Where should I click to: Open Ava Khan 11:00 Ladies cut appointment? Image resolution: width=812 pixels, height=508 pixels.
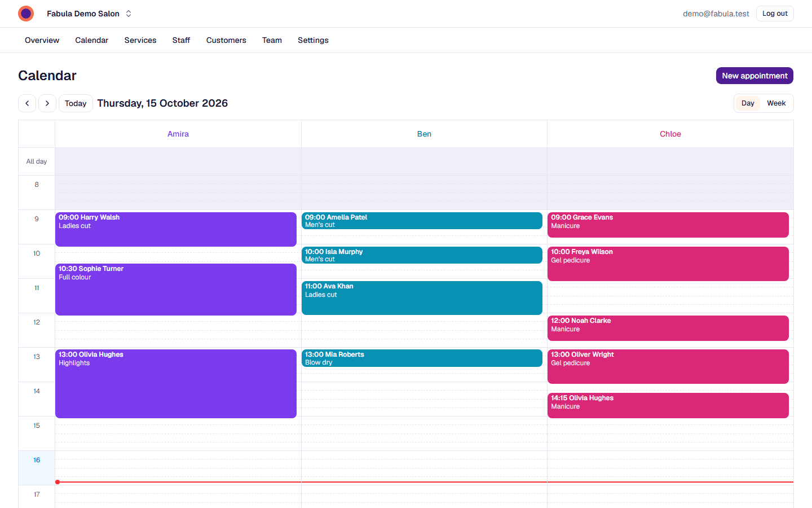click(422, 298)
